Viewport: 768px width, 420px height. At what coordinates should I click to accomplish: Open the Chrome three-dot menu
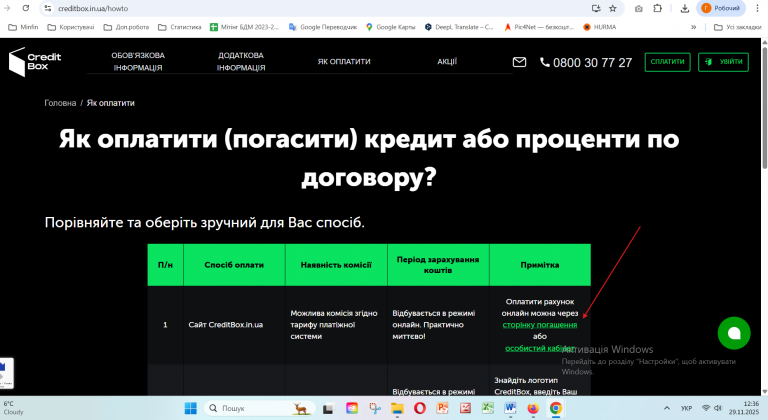click(757, 8)
